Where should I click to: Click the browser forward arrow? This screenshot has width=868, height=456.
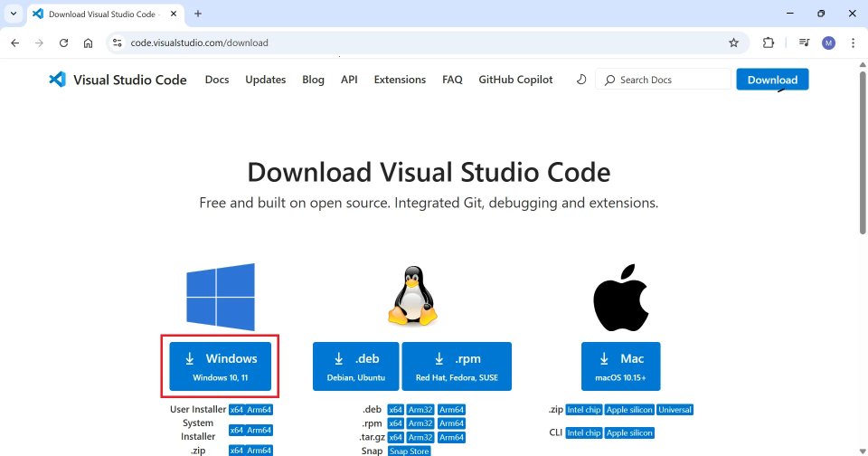click(39, 43)
